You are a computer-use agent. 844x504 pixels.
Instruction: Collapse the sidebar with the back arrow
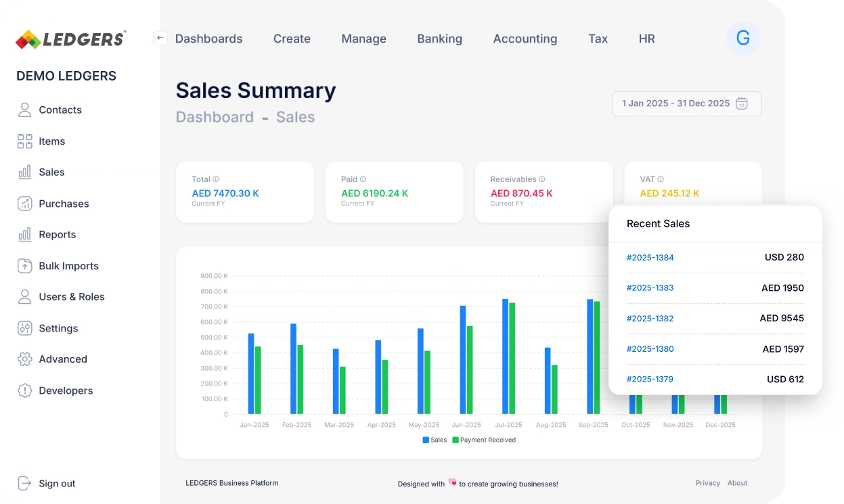pyautogui.click(x=160, y=38)
